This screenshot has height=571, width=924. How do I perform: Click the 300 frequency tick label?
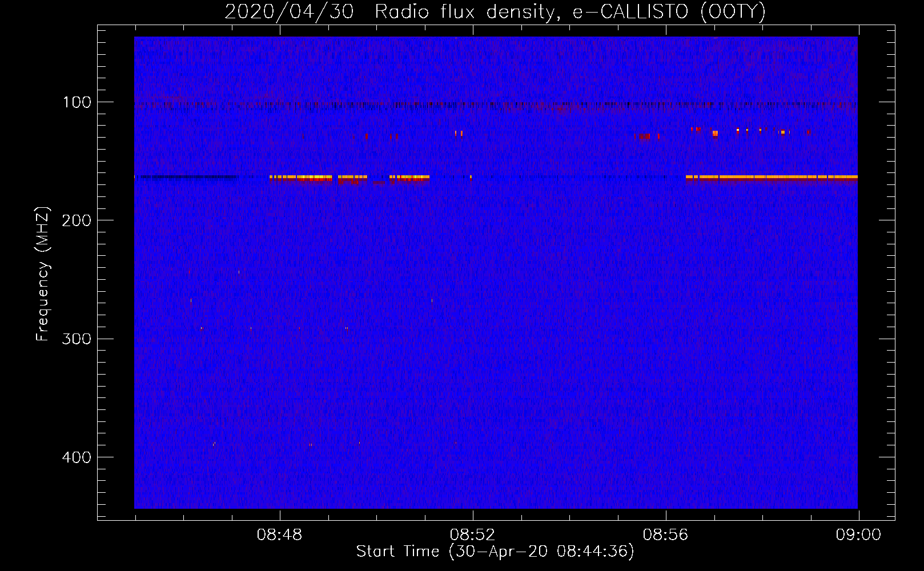click(x=77, y=339)
